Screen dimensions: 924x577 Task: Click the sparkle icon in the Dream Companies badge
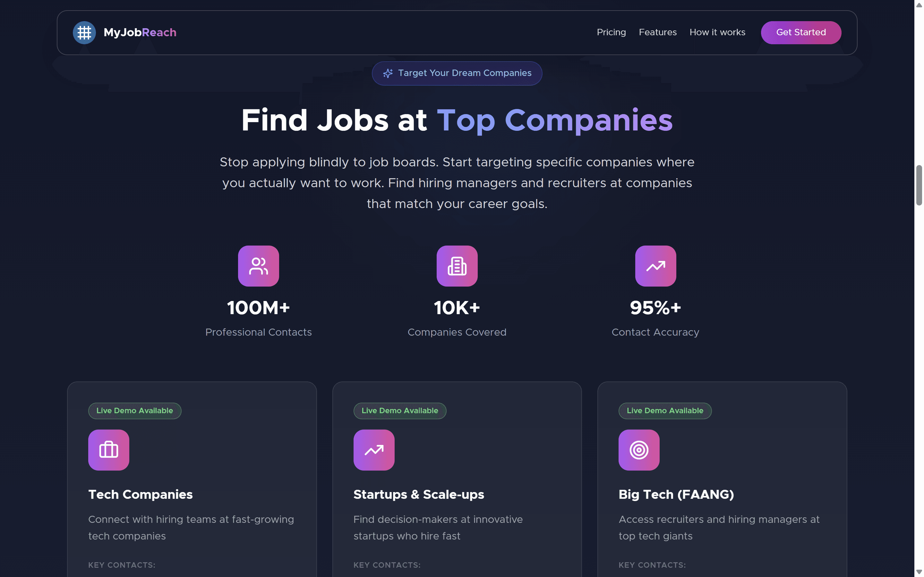pos(388,73)
